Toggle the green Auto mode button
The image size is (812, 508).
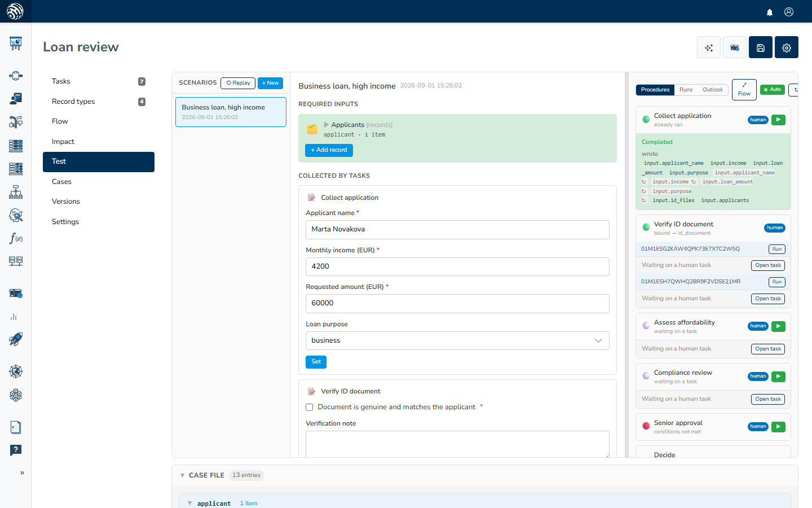[773, 89]
